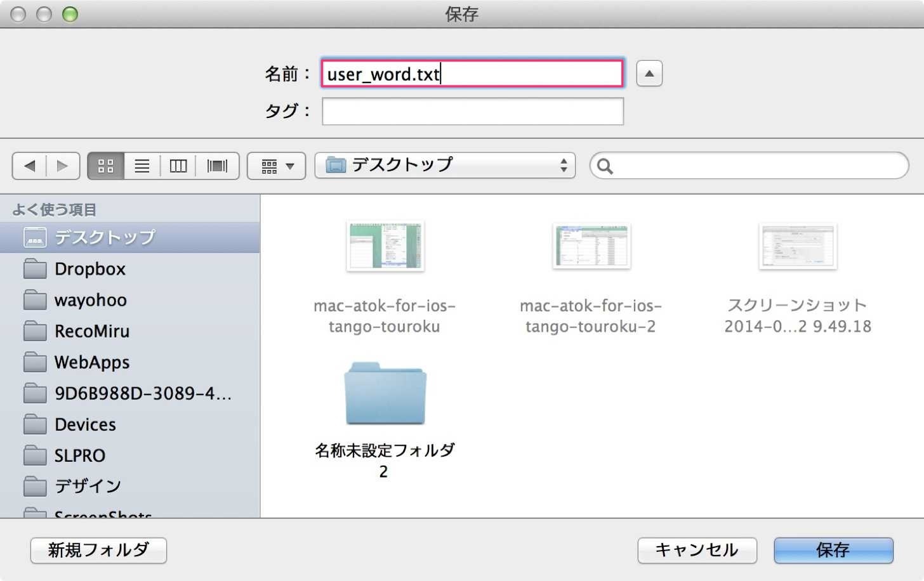Click 新規フォルダ button
This screenshot has width=924, height=581.
[98, 550]
